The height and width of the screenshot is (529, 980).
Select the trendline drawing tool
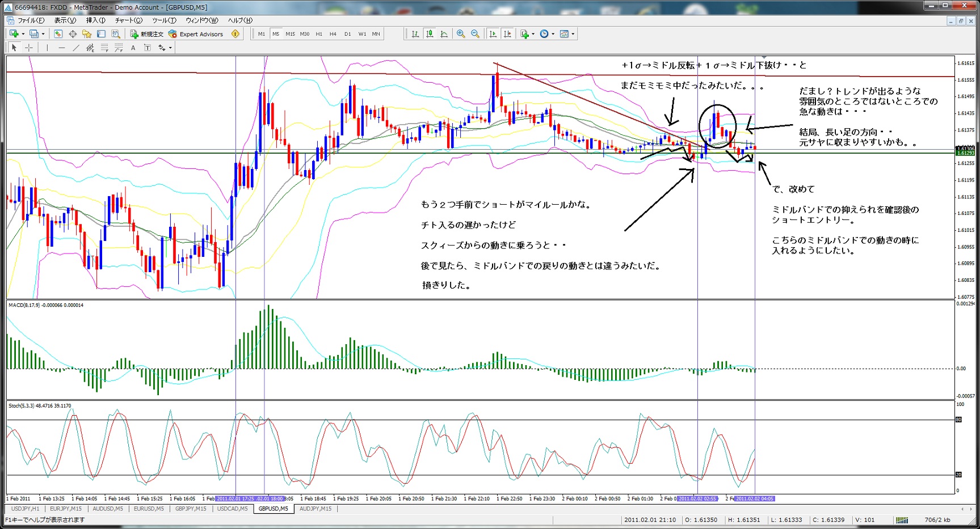(x=76, y=48)
